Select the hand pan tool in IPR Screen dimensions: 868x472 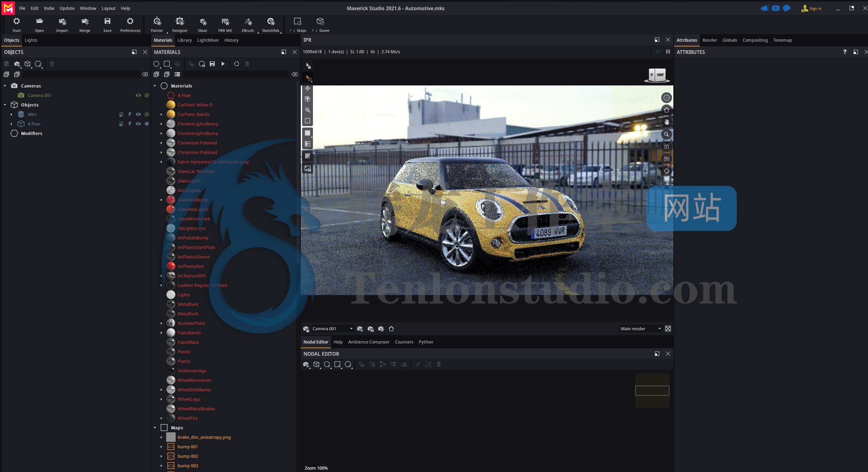(x=667, y=122)
